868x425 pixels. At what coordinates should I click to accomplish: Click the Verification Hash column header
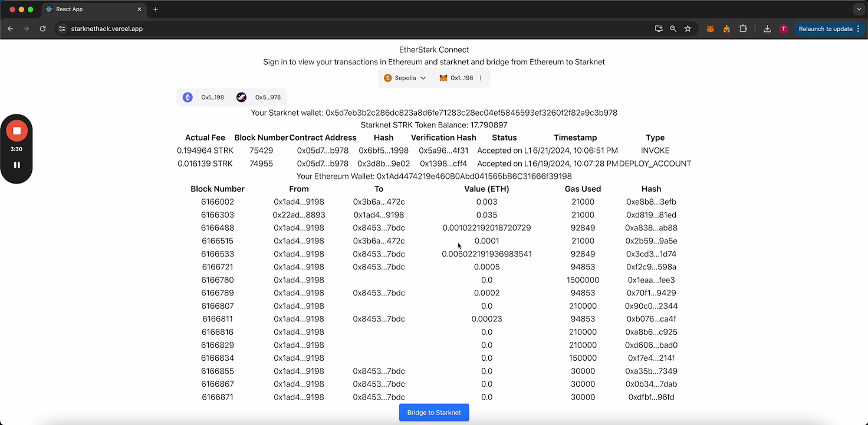tap(443, 138)
